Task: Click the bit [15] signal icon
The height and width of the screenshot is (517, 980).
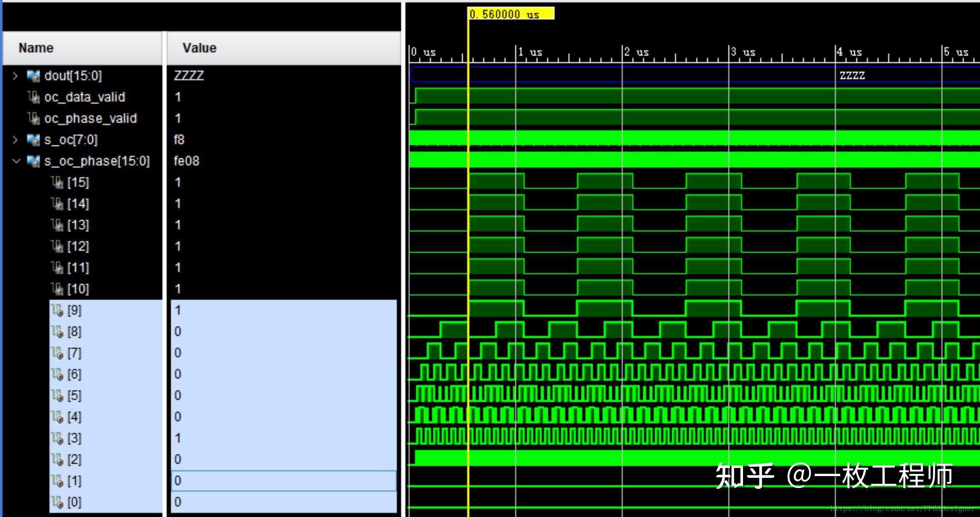Action: (x=57, y=182)
